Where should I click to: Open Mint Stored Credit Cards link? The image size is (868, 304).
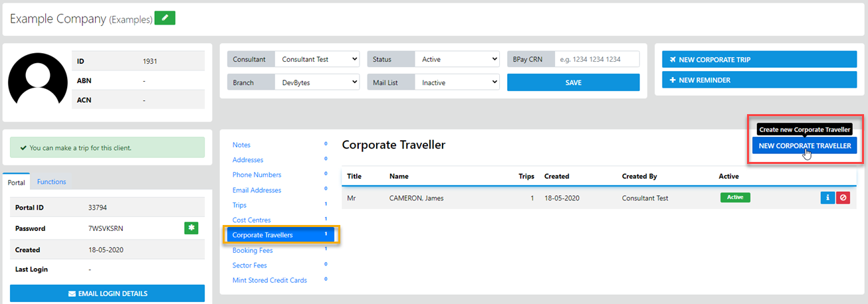[269, 280]
